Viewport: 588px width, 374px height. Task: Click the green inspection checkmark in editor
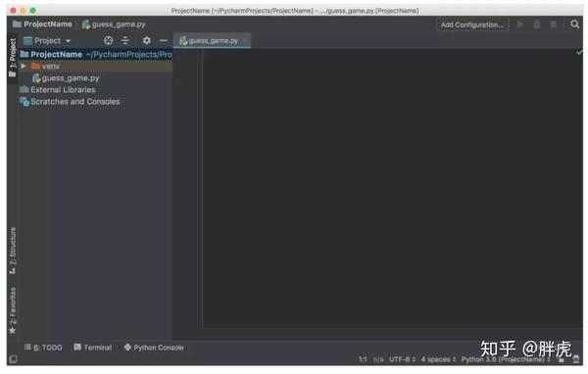tap(579, 53)
